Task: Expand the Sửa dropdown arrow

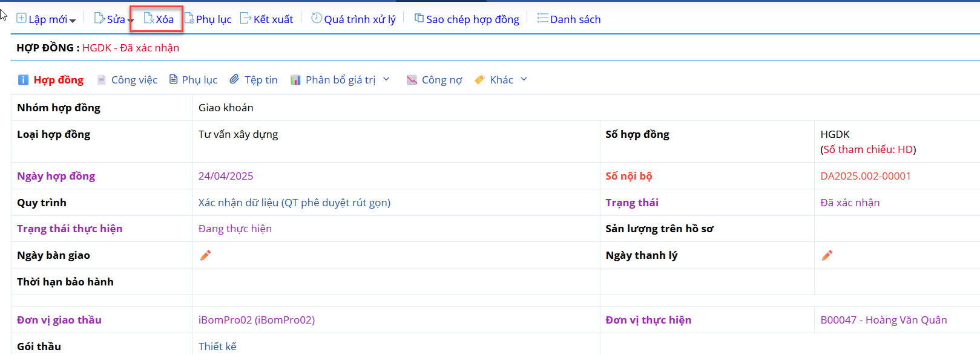Action: point(131,21)
